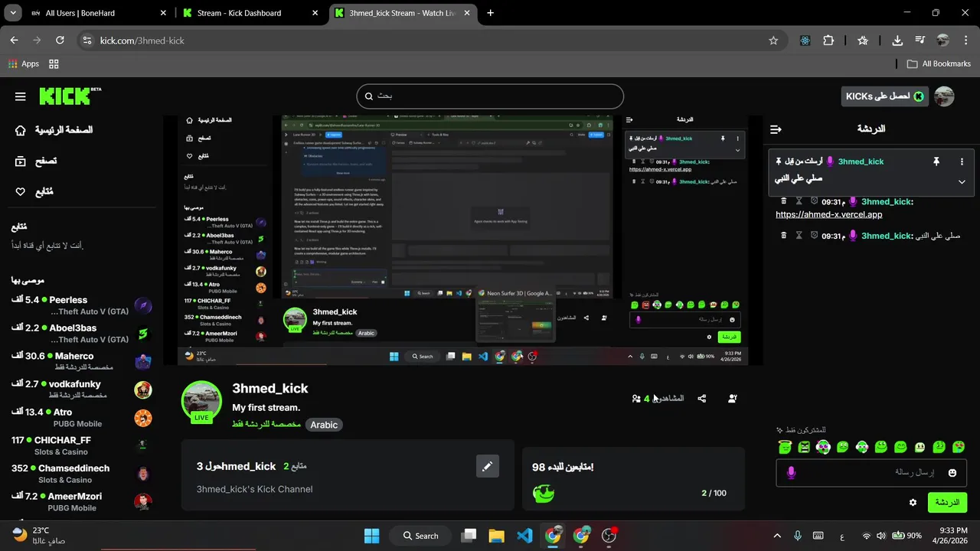The width and height of the screenshot is (980, 551).
Task: Click the Get KICKs button
Action: [884, 96]
